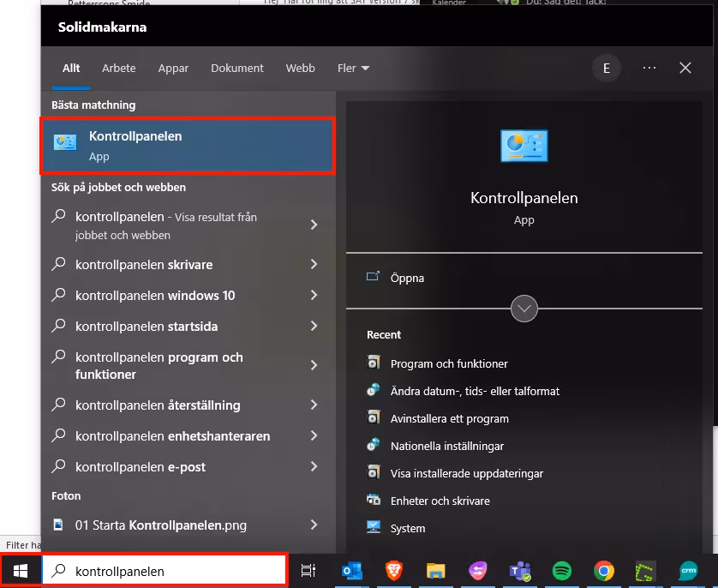
Task: Open Microsoft Teams from the taskbar
Action: [520, 571]
